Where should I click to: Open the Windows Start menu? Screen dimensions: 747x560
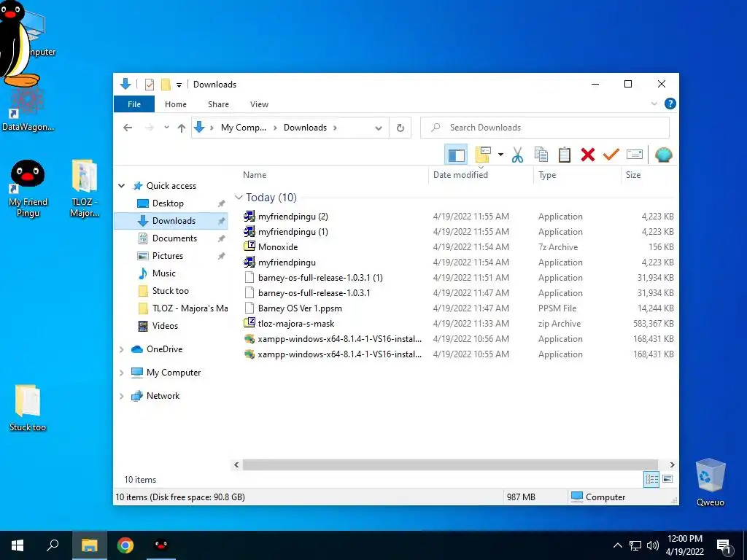[x=18, y=545]
